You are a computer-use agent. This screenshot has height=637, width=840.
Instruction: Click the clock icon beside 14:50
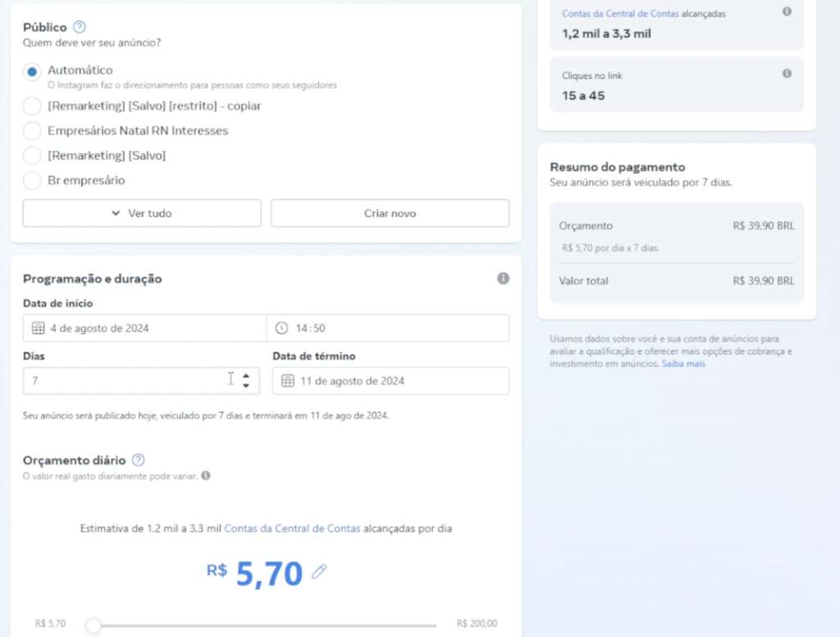[x=281, y=328]
